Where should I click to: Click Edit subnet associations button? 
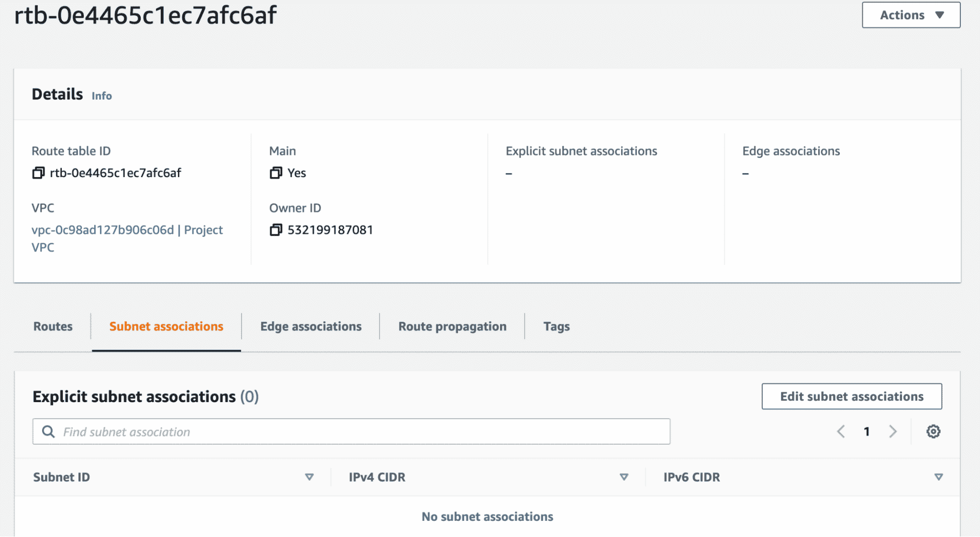852,396
